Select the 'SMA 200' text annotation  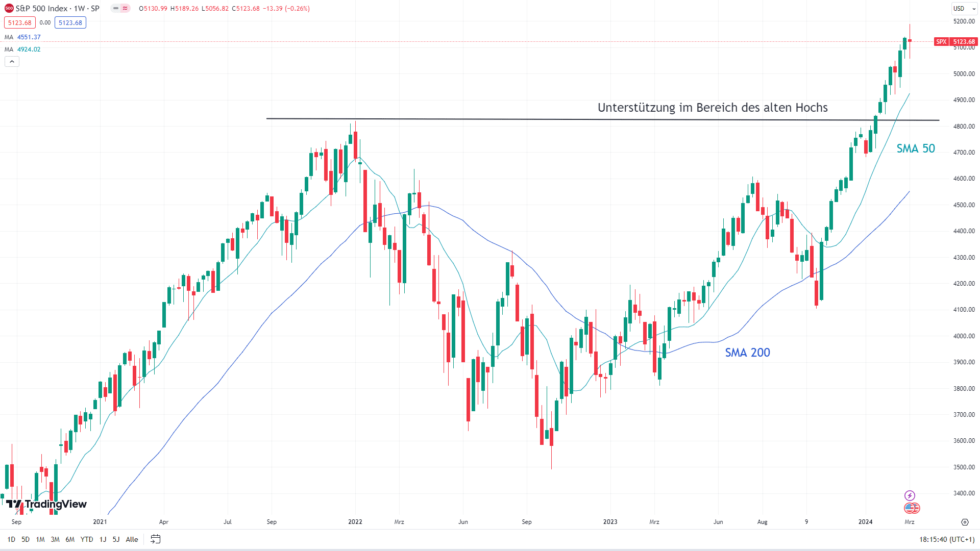(x=747, y=353)
